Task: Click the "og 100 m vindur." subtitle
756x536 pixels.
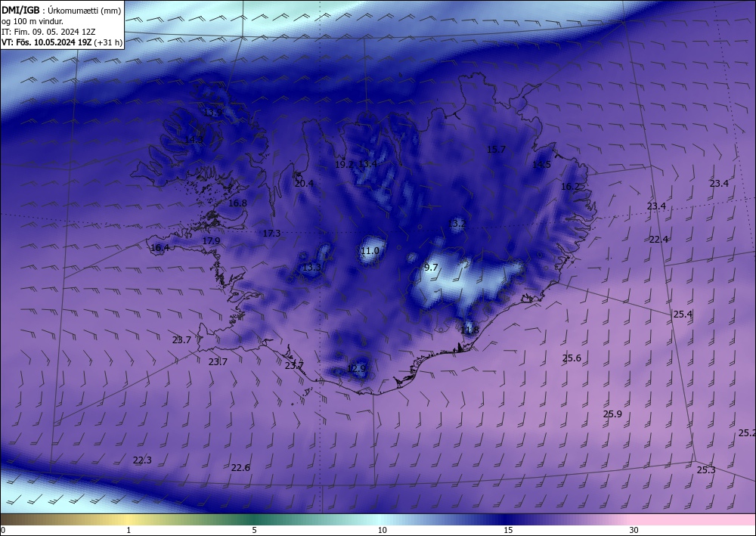Action: tap(33, 21)
